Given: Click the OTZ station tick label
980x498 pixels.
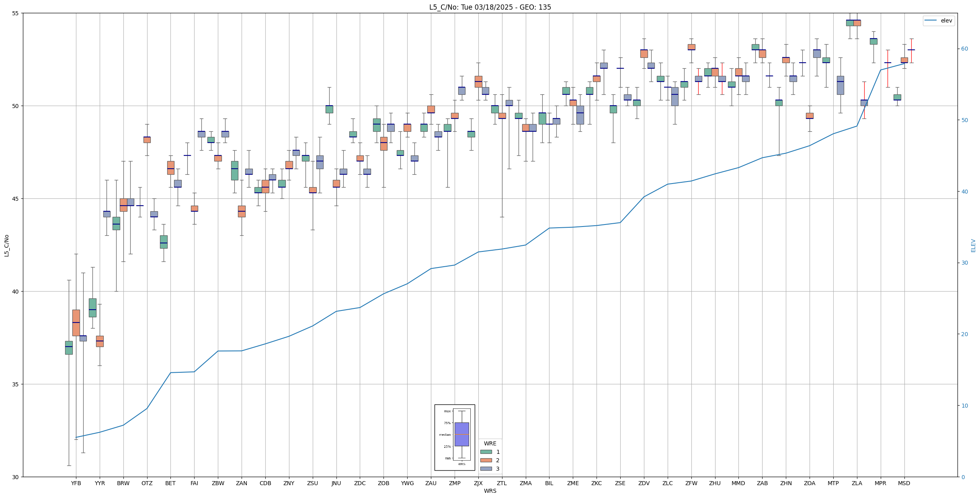Looking at the screenshot, I should tap(147, 483).
